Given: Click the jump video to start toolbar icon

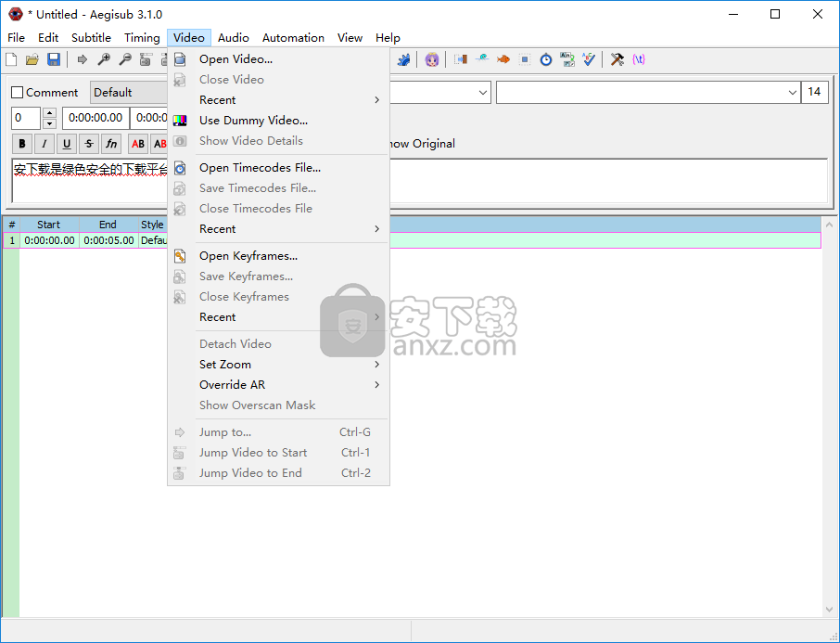Looking at the screenshot, I should 146,59.
